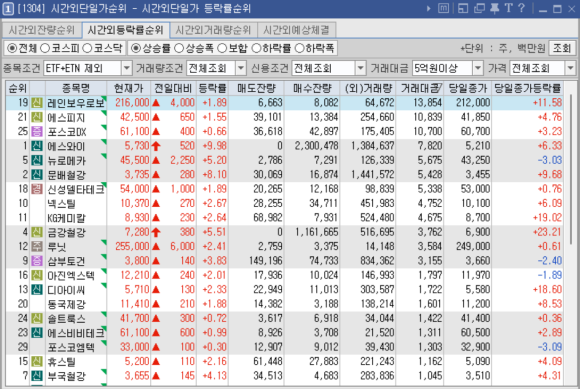Switch to the 시간외거래량순위 tab
This screenshot has height=389, width=580.
213,30
